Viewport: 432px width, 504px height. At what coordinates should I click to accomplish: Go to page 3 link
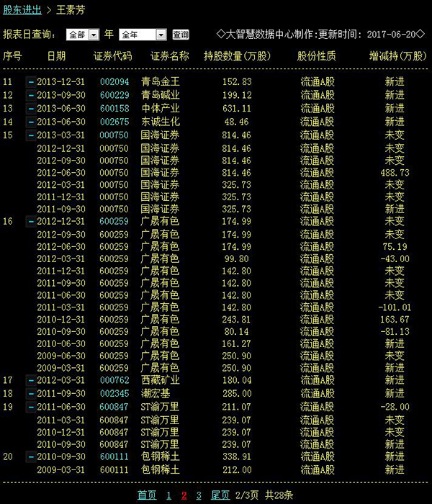[x=199, y=495]
